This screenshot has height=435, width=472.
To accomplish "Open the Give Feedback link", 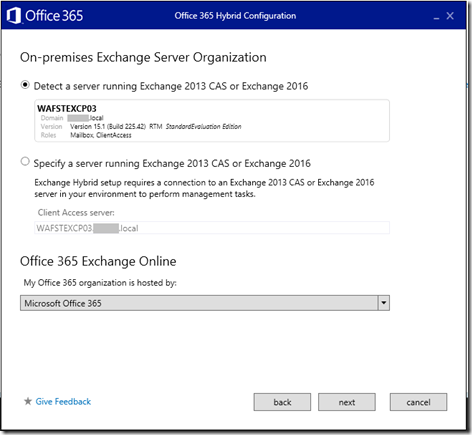I will click(x=63, y=401).
